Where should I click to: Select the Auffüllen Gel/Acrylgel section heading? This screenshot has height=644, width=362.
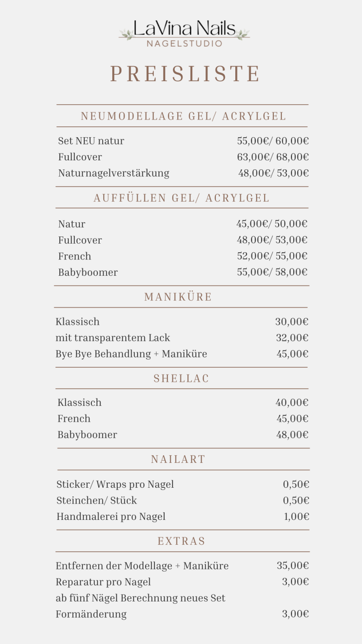click(181, 198)
